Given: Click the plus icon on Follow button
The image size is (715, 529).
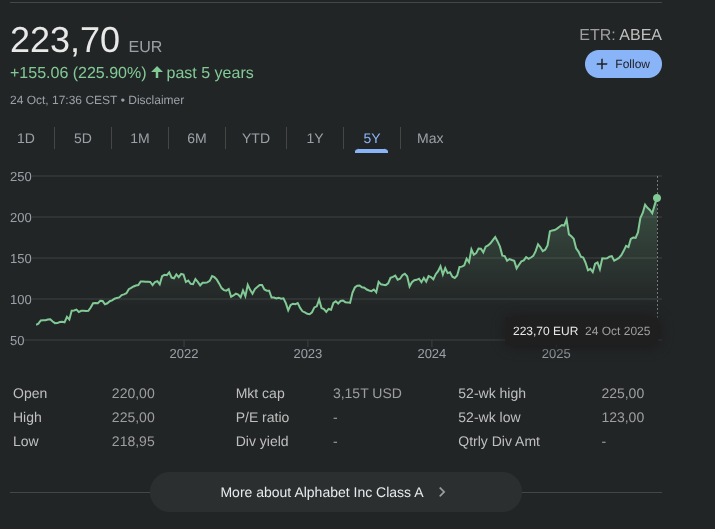Looking at the screenshot, I should (x=602, y=64).
